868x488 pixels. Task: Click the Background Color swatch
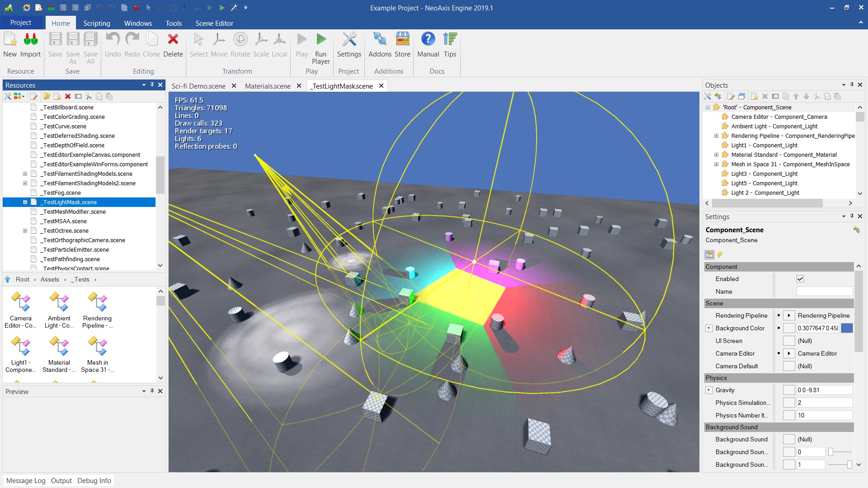[846, 328]
